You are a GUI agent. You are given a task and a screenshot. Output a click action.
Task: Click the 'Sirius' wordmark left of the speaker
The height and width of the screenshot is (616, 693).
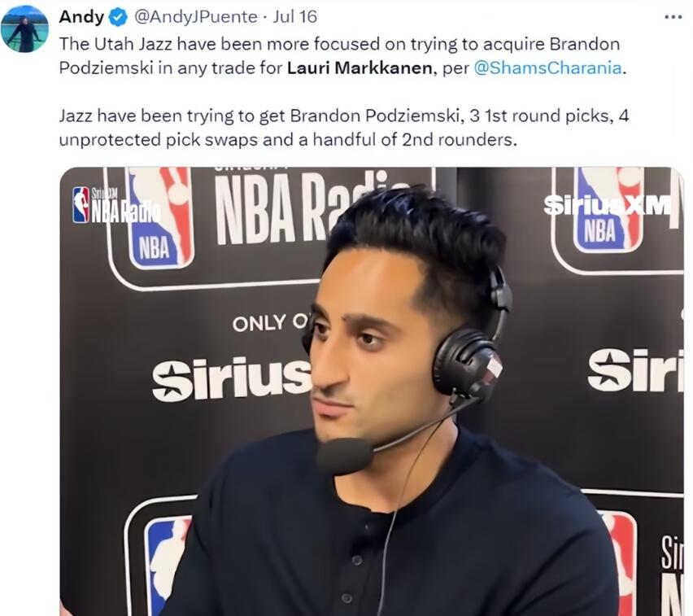click(x=232, y=378)
